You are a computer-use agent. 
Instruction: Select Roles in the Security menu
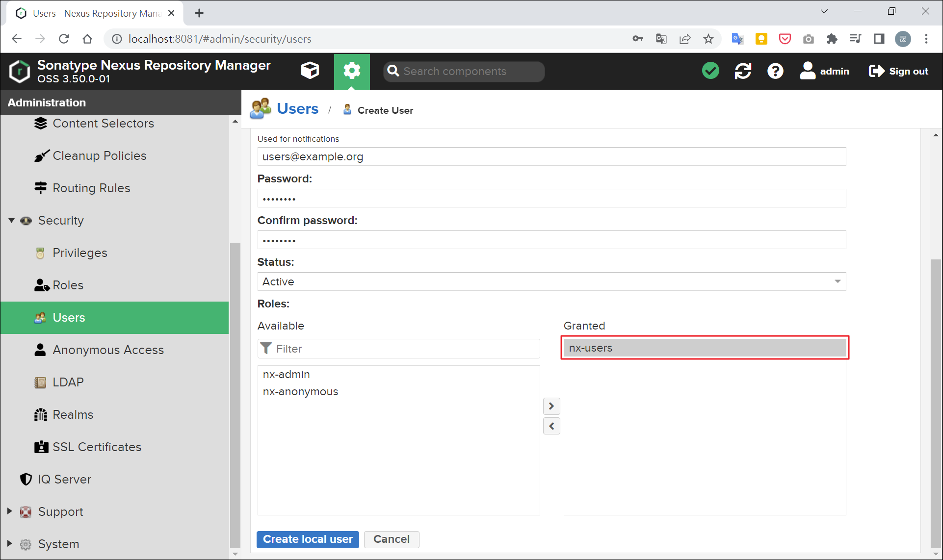pos(68,285)
